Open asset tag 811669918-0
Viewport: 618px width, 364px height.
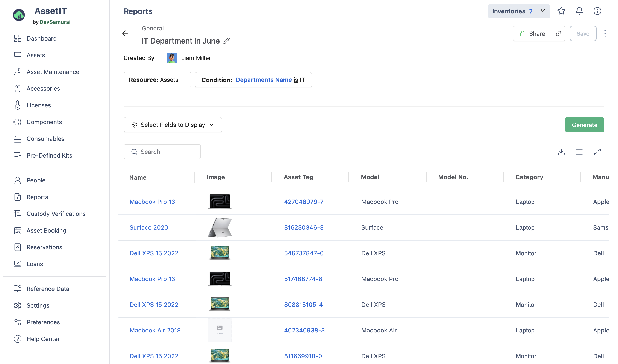point(303,356)
